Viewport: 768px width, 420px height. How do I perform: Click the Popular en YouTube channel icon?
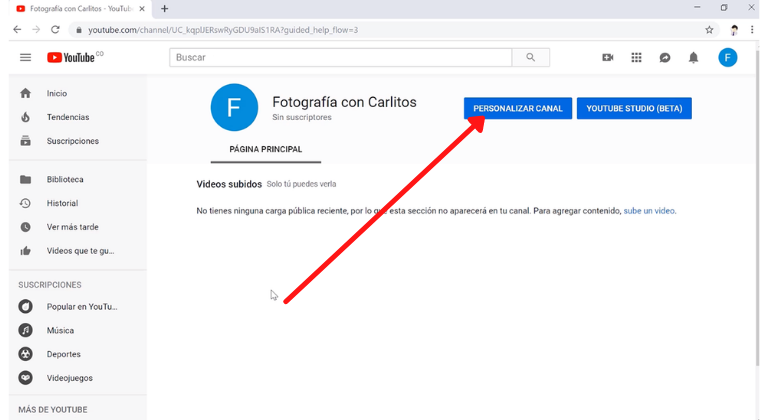point(25,306)
